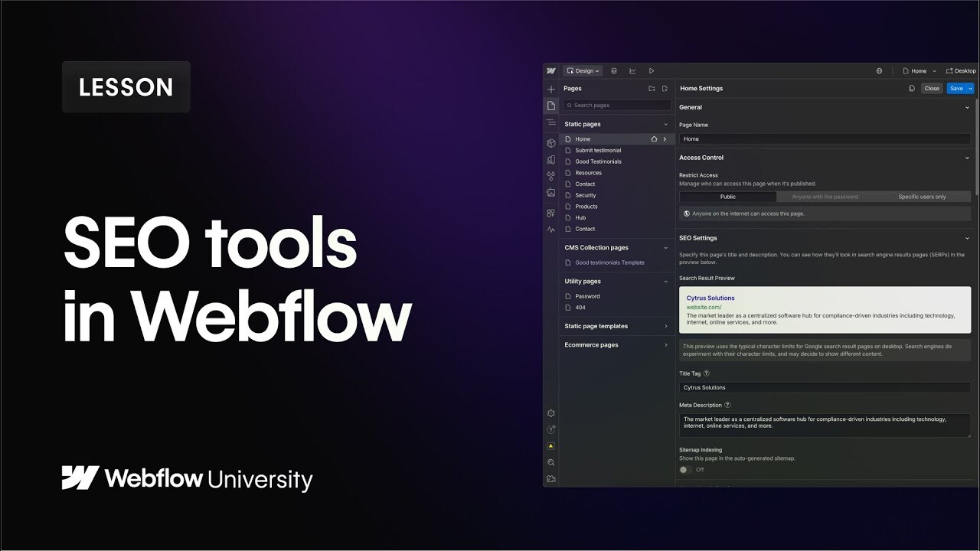Image resolution: width=980 pixels, height=551 pixels.
Task: Open the Components panel
Action: click(x=550, y=142)
